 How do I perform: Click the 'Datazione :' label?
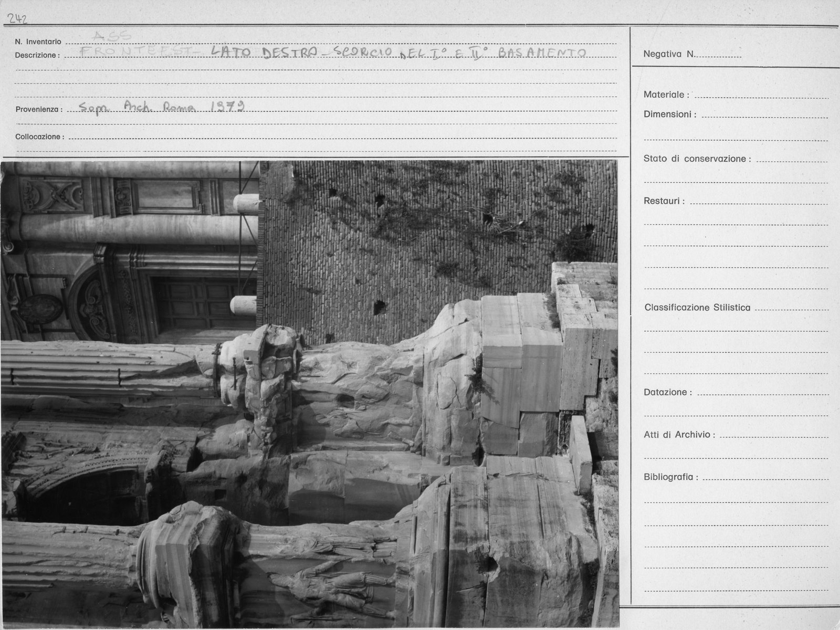point(668,392)
